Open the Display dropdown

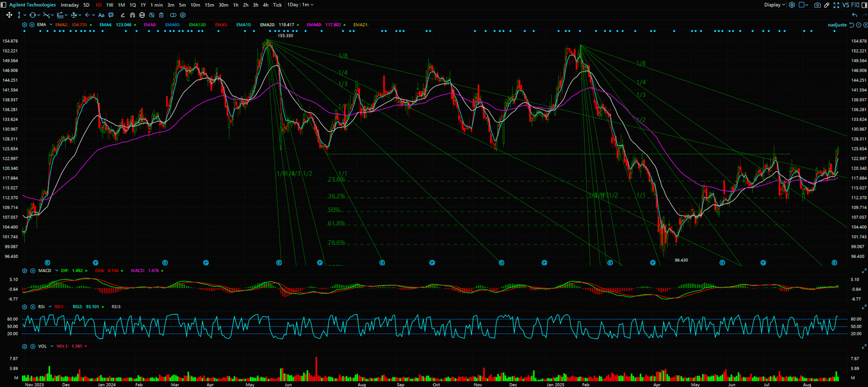[775, 5]
